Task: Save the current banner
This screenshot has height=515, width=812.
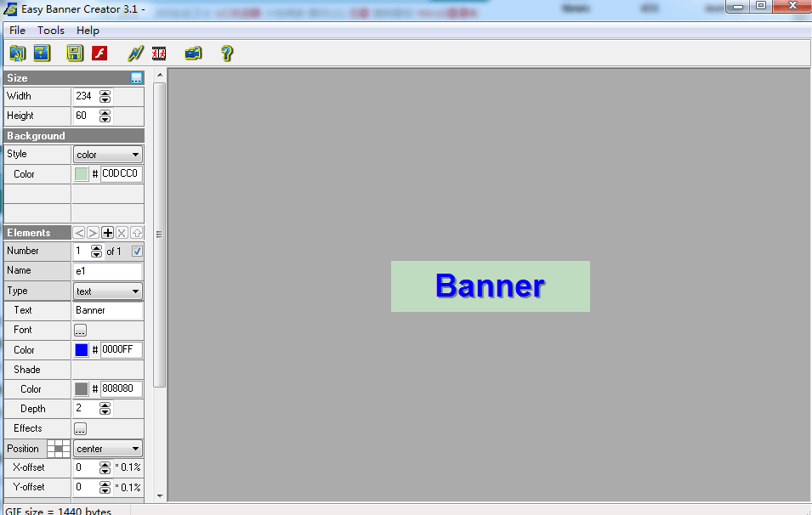Action: click(74, 53)
